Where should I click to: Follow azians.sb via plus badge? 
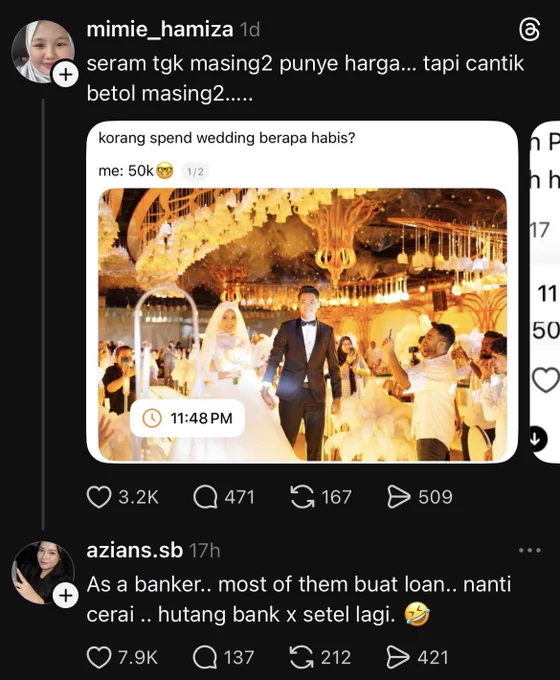(x=65, y=596)
